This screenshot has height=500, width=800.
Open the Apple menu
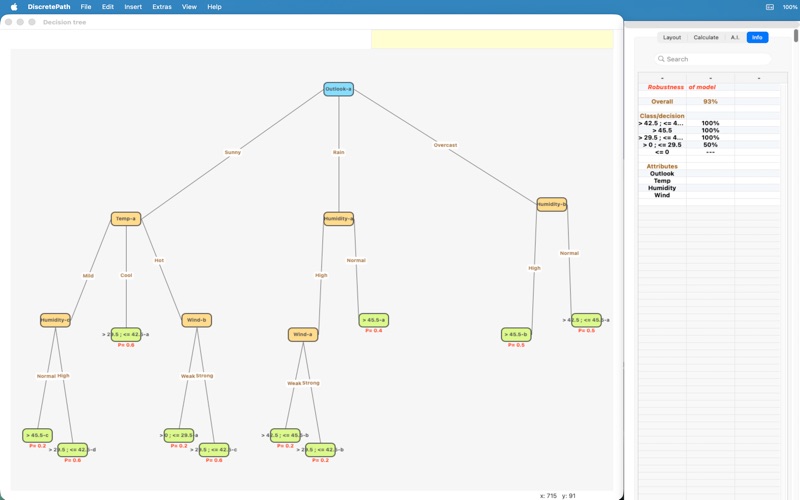coord(14,7)
